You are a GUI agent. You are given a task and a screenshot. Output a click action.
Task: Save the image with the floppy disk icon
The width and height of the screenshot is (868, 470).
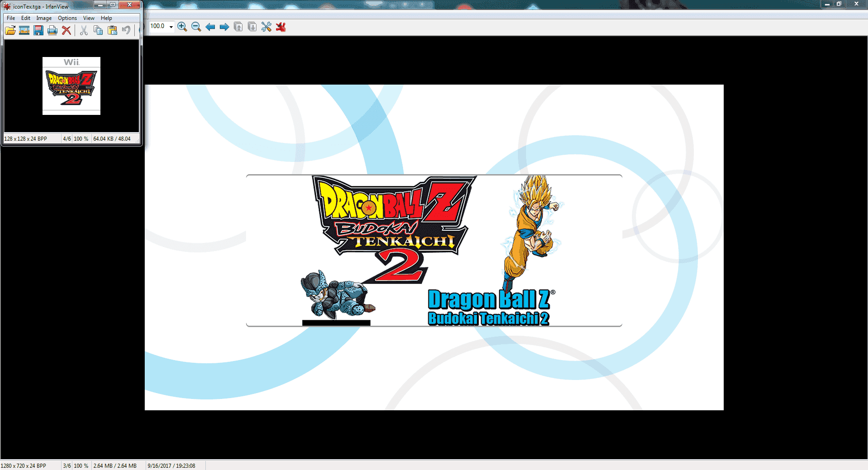pyautogui.click(x=38, y=30)
